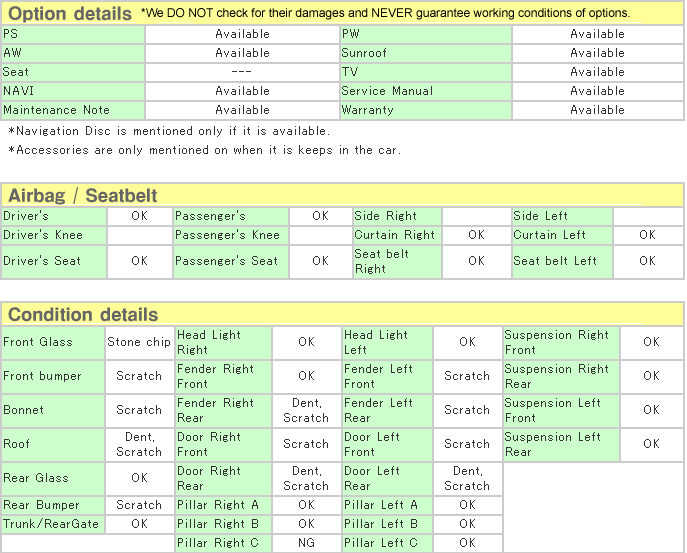Select the Maintenance Note label

coord(57,110)
